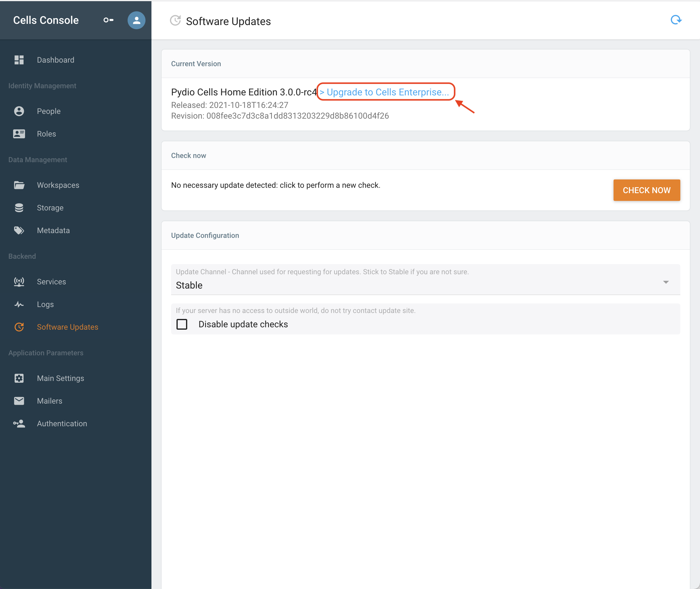Click the Revision hash text
The height and width of the screenshot is (589, 700).
point(280,116)
